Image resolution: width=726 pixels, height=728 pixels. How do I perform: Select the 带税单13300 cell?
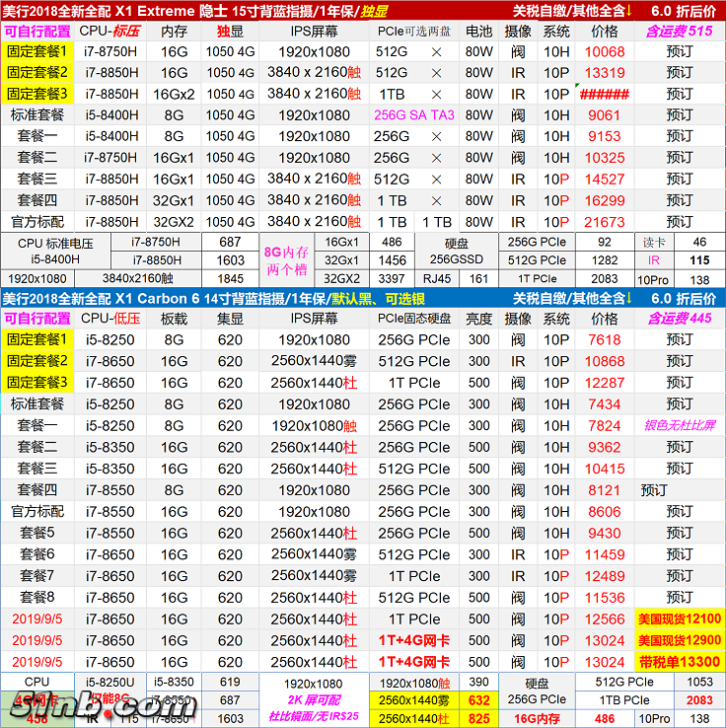(x=680, y=662)
